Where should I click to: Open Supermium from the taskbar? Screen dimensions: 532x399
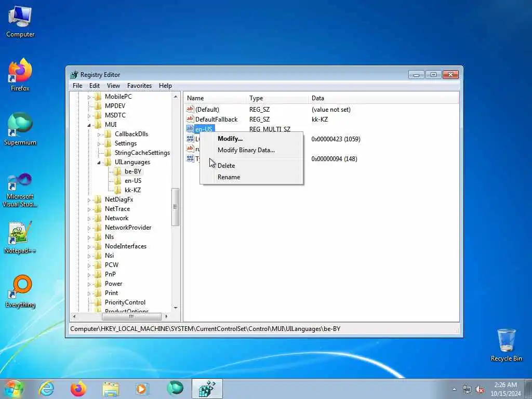(x=175, y=388)
